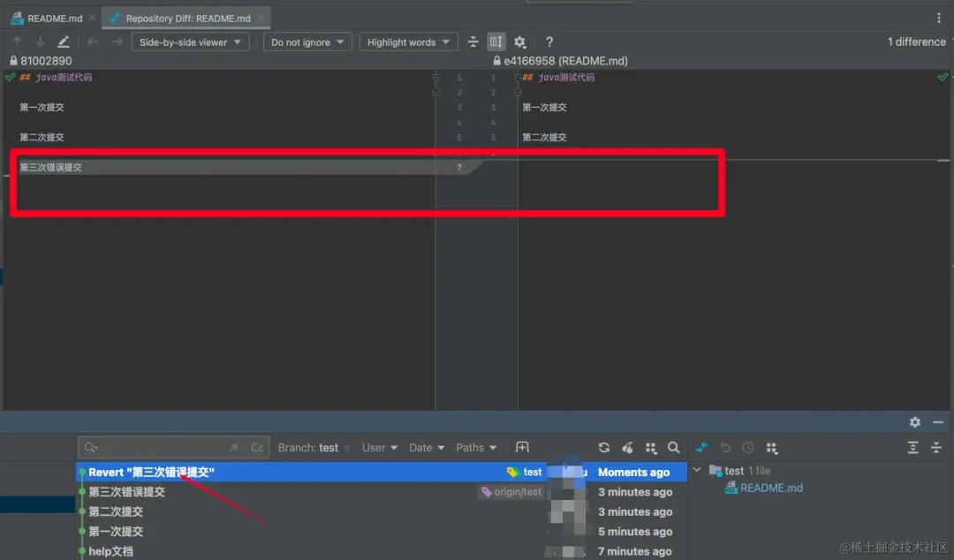This screenshot has height=560, width=954.
Task: Click the 第二次提交 line in right diff pane
Action: [x=544, y=138]
